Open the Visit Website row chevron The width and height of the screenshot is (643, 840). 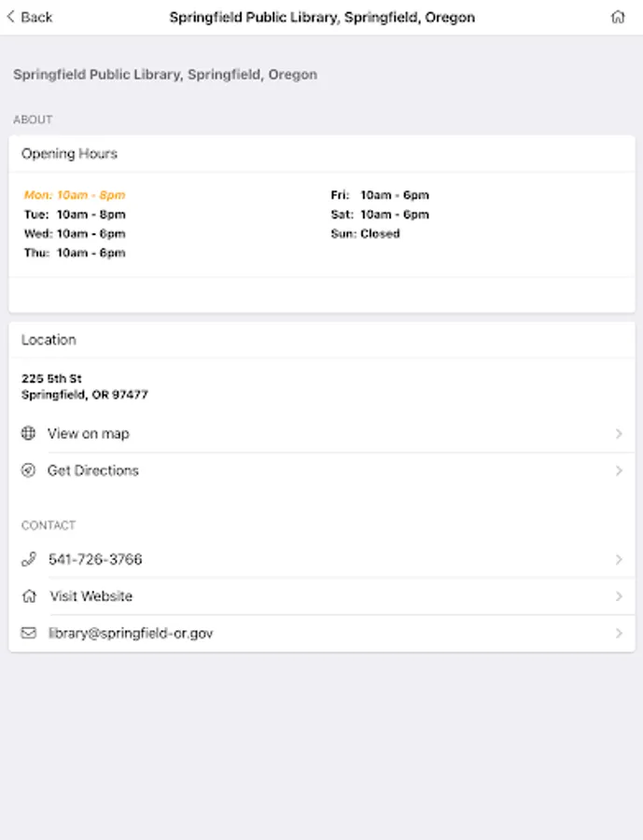click(x=619, y=596)
